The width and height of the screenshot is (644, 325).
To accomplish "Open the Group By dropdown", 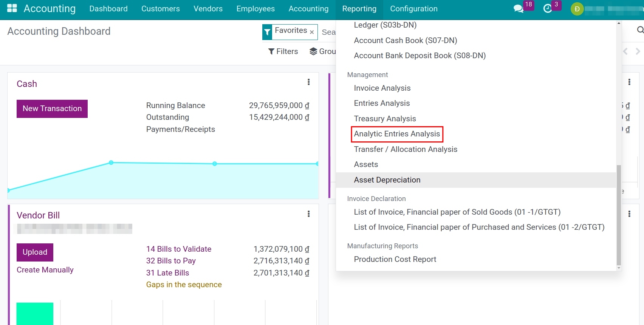I will (x=322, y=51).
